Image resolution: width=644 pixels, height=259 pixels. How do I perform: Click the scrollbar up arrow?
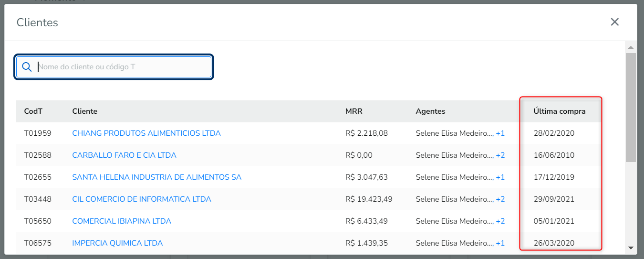pos(631,47)
